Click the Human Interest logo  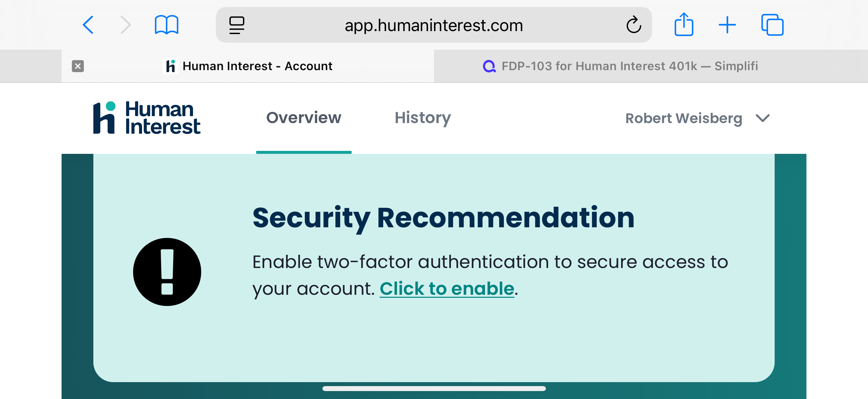pyautogui.click(x=147, y=118)
